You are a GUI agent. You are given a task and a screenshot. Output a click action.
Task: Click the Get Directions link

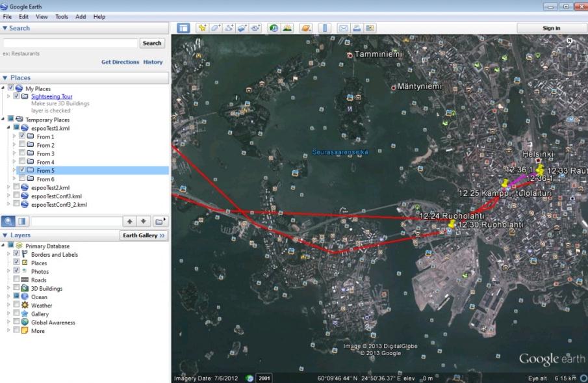coord(120,62)
